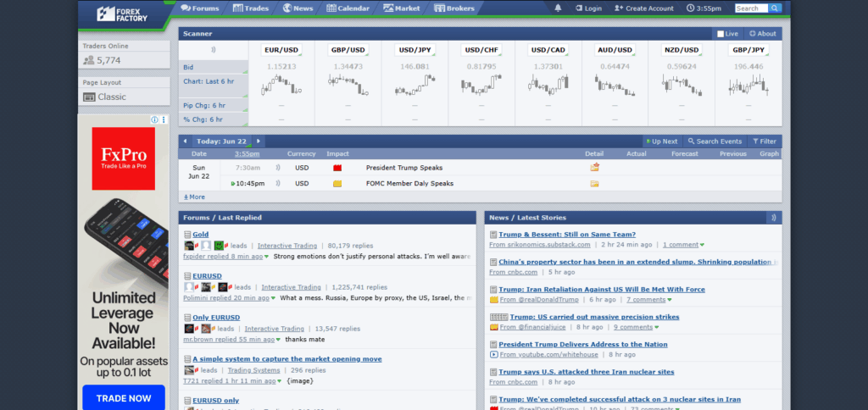Click 5,774 traders online count
The image size is (868, 410).
coord(108,60)
